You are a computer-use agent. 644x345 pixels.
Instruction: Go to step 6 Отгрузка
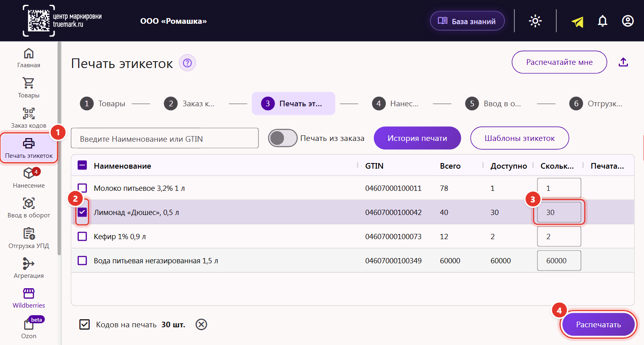pyautogui.click(x=596, y=104)
